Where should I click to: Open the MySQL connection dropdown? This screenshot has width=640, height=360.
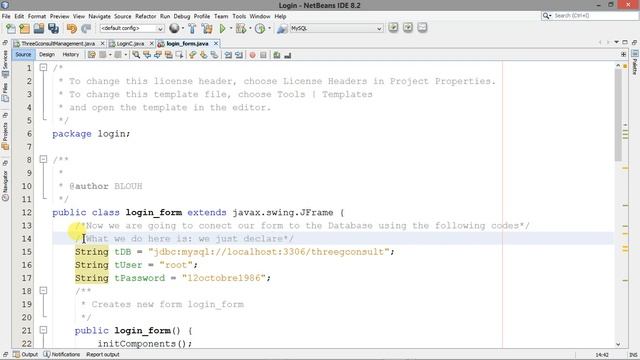click(x=336, y=28)
